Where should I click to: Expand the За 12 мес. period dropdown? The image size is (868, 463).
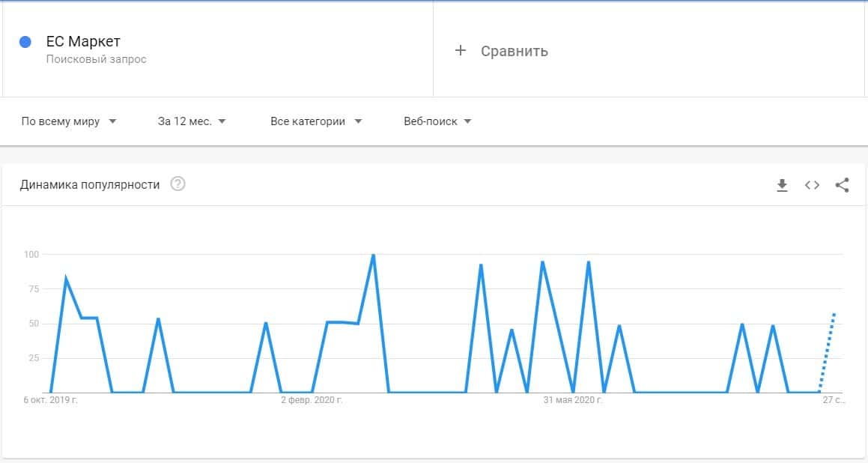(192, 121)
